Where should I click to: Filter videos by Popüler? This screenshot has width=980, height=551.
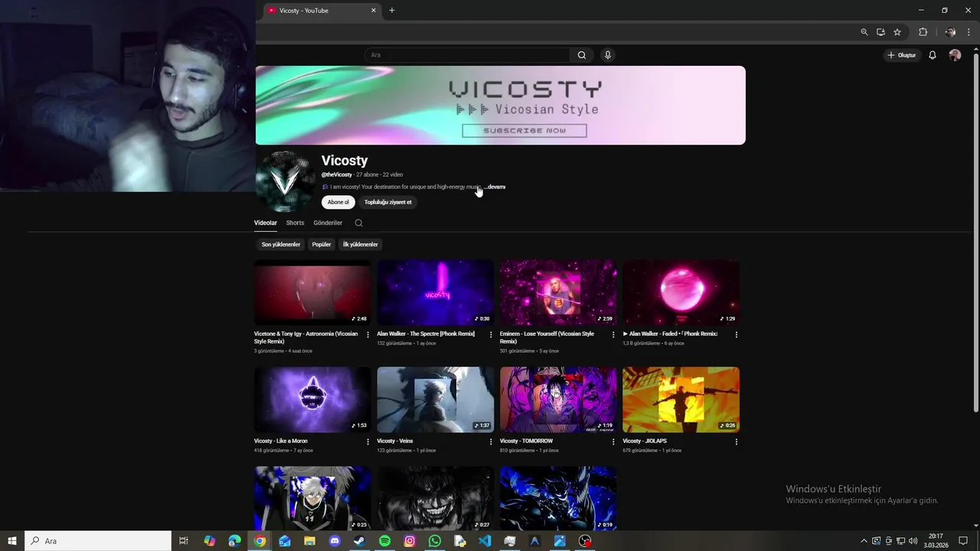[322, 244]
